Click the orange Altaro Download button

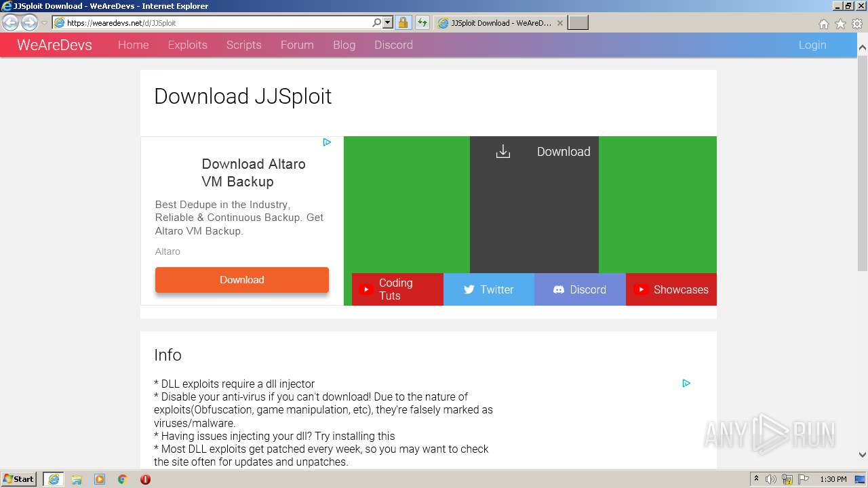tap(241, 280)
